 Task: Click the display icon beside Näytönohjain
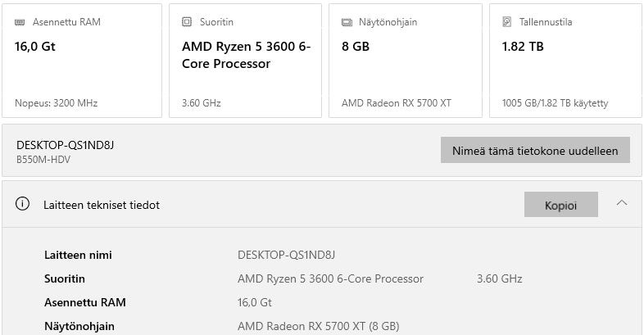pos(347,22)
